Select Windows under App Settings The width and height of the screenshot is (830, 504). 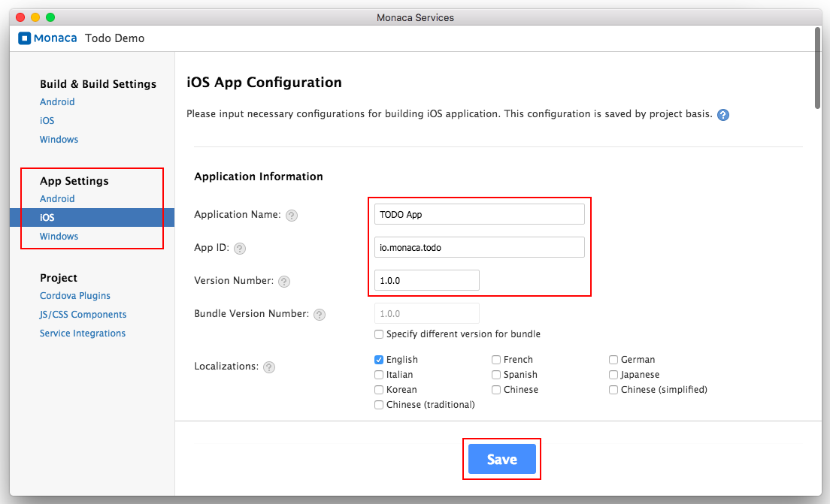(x=59, y=237)
